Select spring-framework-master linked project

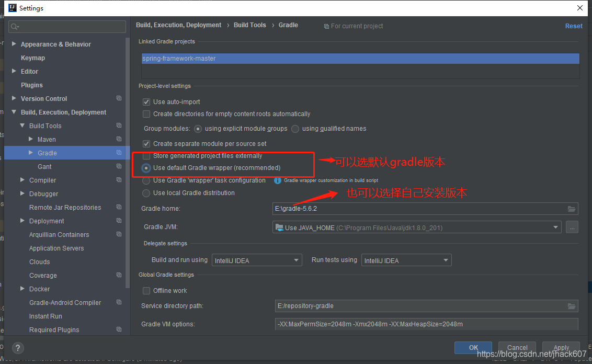360,59
